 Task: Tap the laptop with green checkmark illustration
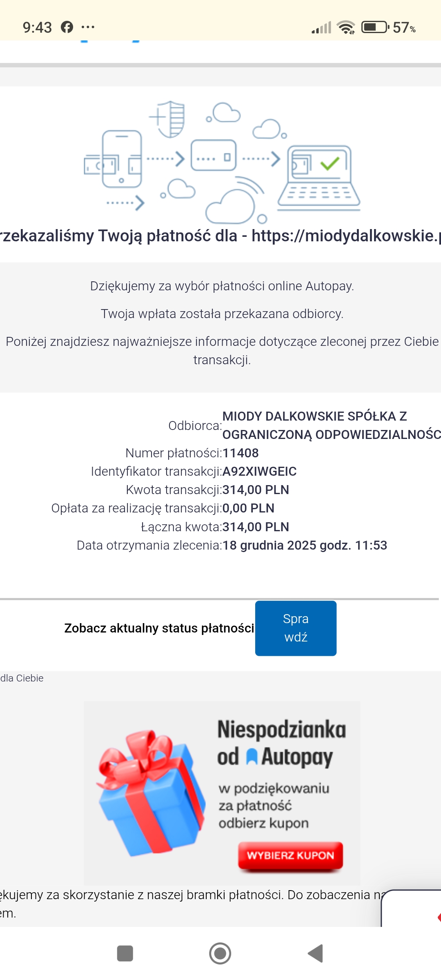click(319, 176)
